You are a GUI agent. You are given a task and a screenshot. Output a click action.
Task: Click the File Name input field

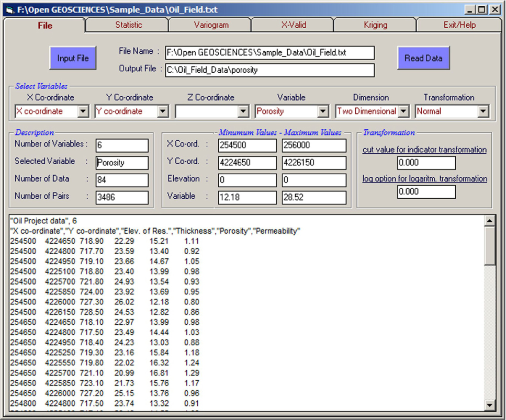269,53
